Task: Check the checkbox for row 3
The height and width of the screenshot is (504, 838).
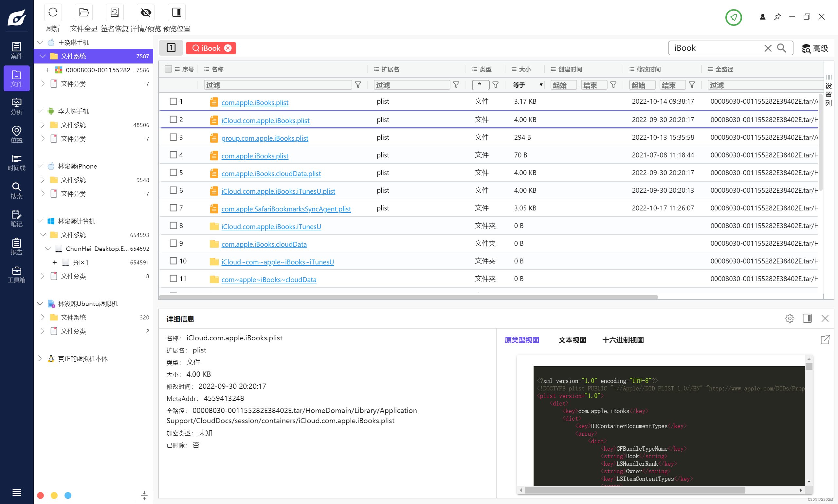Action: coord(173,137)
